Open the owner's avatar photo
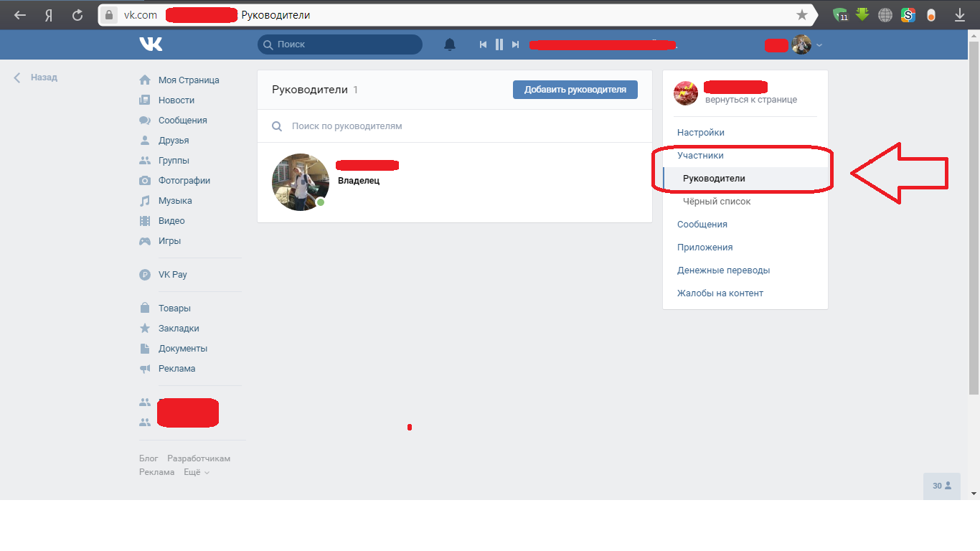 pos(301,182)
